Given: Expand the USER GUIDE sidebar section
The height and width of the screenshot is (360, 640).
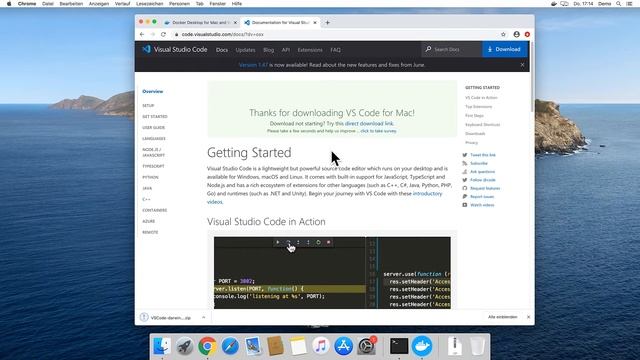Looking at the screenshot, I should pos(153,128).
